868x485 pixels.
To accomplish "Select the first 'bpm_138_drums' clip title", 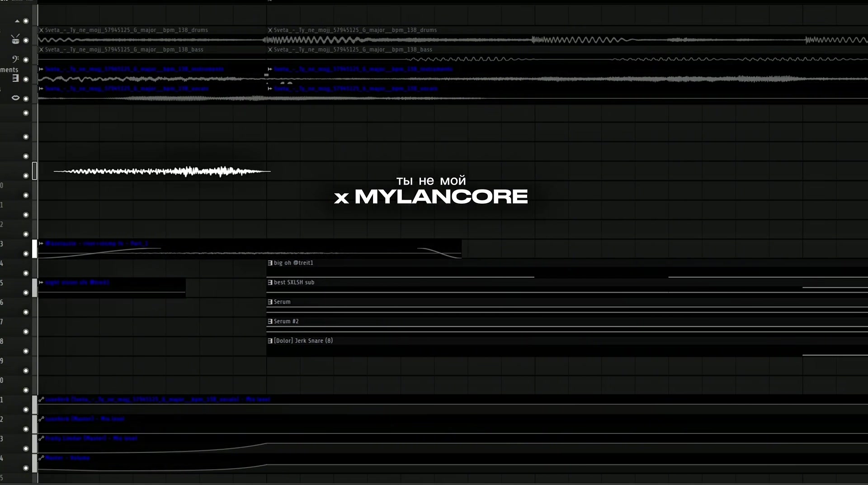I will click(127, 30).
